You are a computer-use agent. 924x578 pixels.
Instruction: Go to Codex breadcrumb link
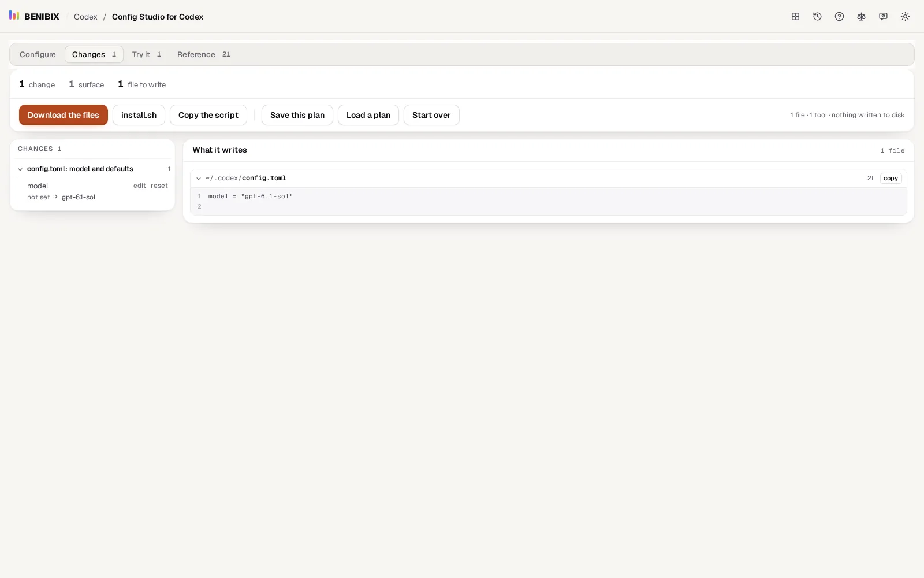tap(85, 17)
